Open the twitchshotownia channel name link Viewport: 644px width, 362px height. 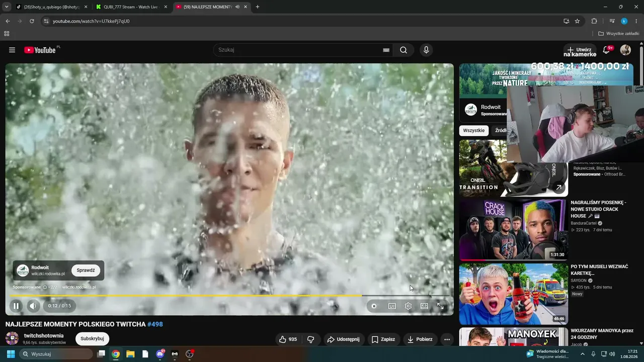click(44, 335)
